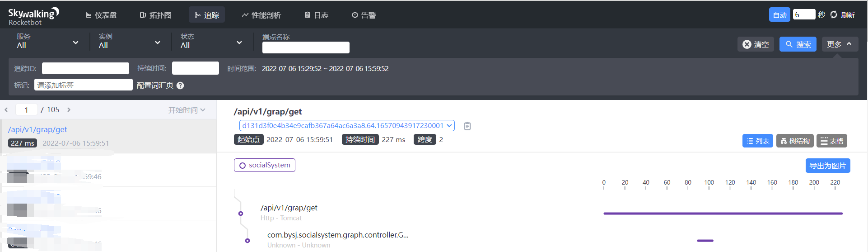Image resolution: width=868 pixels, height=252 pixels.
Task: Select the com.bysj.socialsystem controller span node
Action: click(x=247, y=241)
